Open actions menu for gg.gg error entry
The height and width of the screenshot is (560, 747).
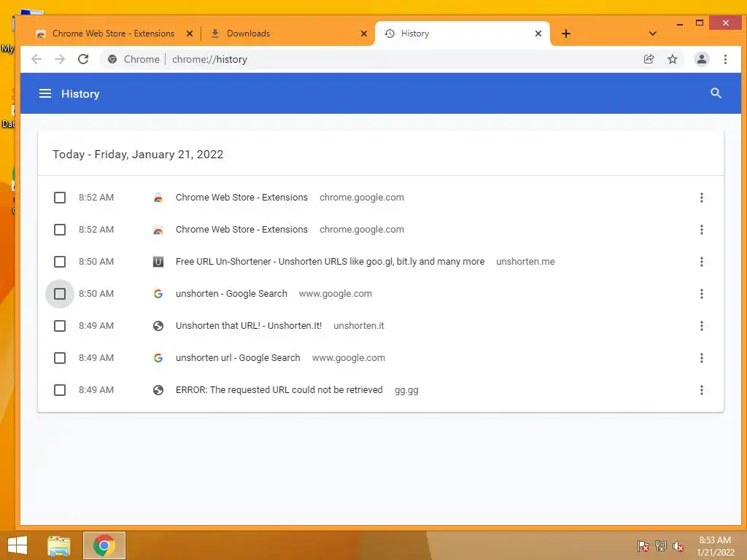coord(701,390)
